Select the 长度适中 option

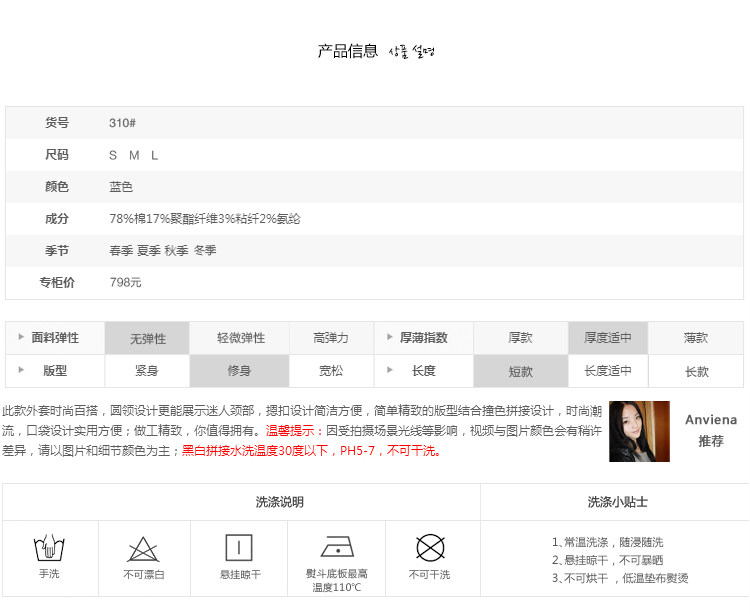point(608,371)
